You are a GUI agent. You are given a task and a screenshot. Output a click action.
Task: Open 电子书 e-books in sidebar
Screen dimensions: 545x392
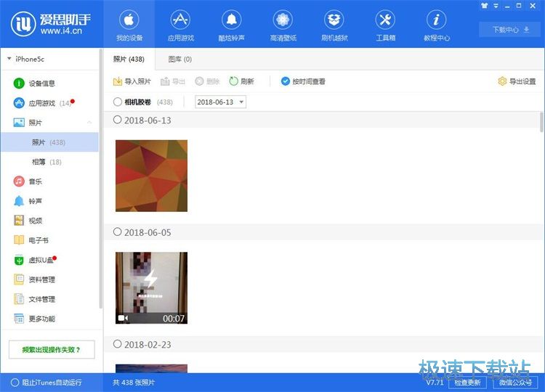tap(31, 240)
